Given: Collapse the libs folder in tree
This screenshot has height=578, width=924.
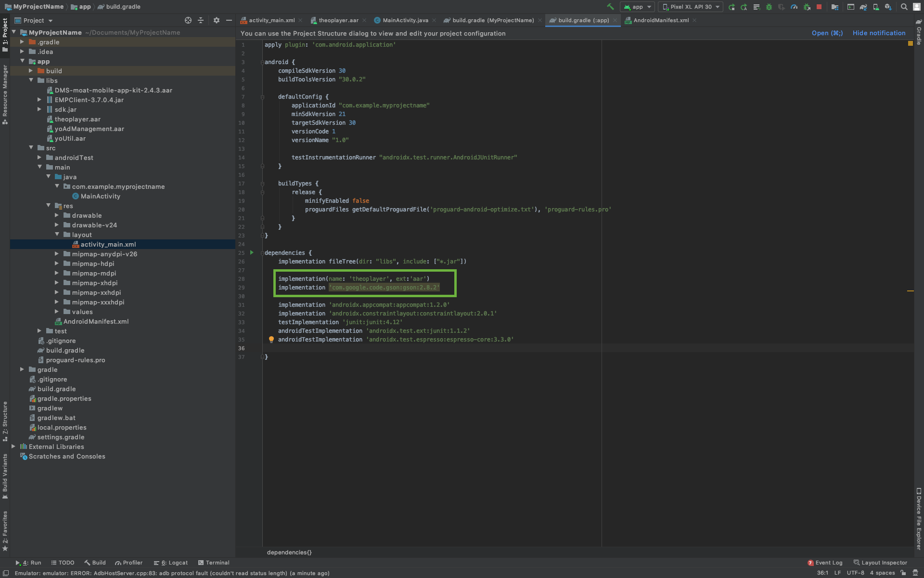Looking at the screenshot, I should (31, 80).
